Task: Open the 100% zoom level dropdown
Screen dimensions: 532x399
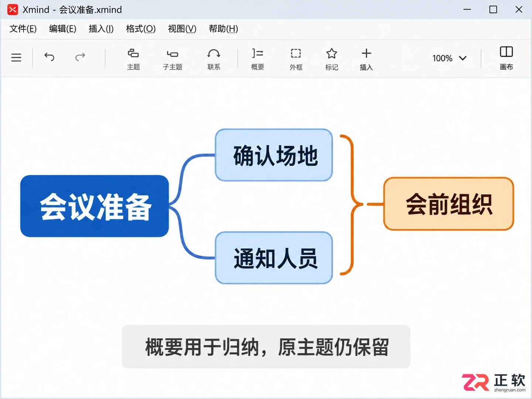Action: tap(450, 58)
